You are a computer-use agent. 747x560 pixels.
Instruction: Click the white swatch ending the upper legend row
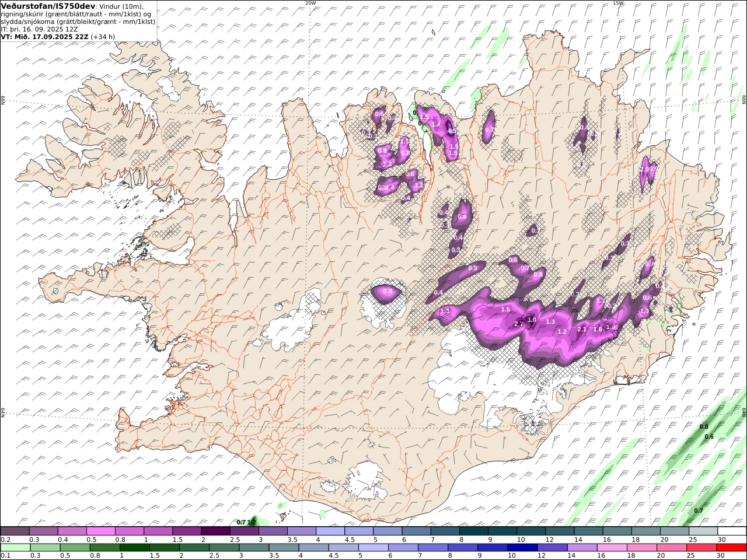click(x=732, y=531)
